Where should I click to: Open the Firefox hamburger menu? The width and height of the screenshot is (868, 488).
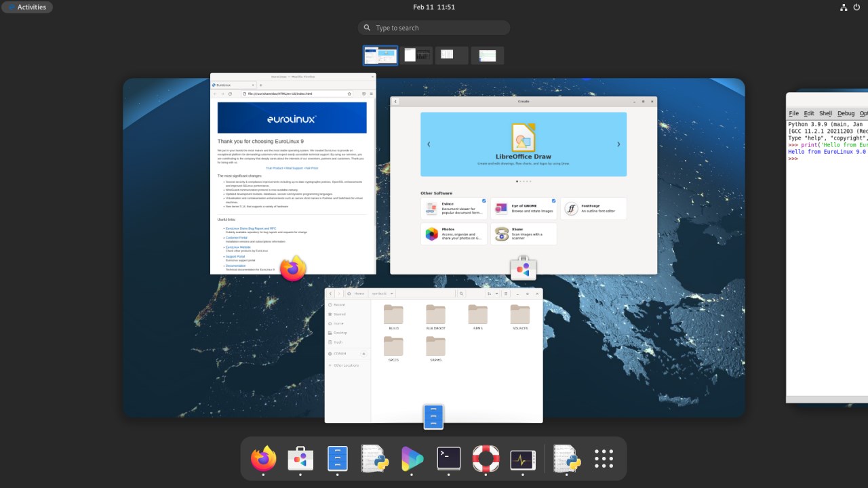(x=371, y=94)
